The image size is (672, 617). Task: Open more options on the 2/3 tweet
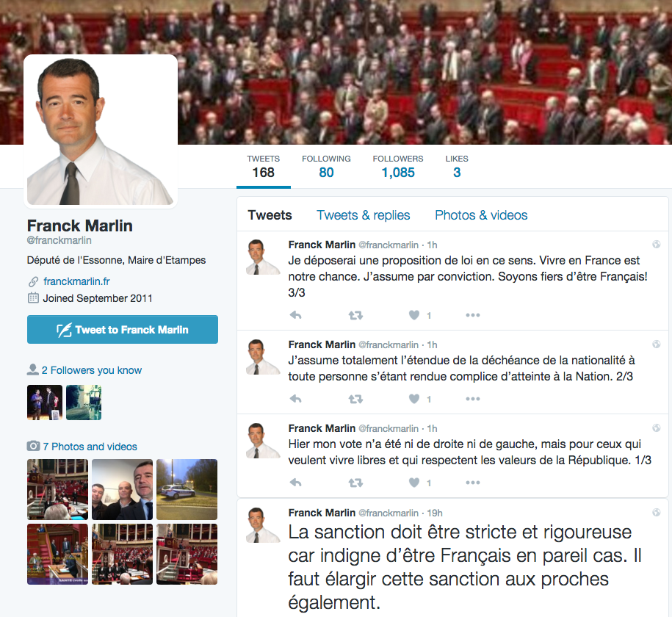coord(473,399)
